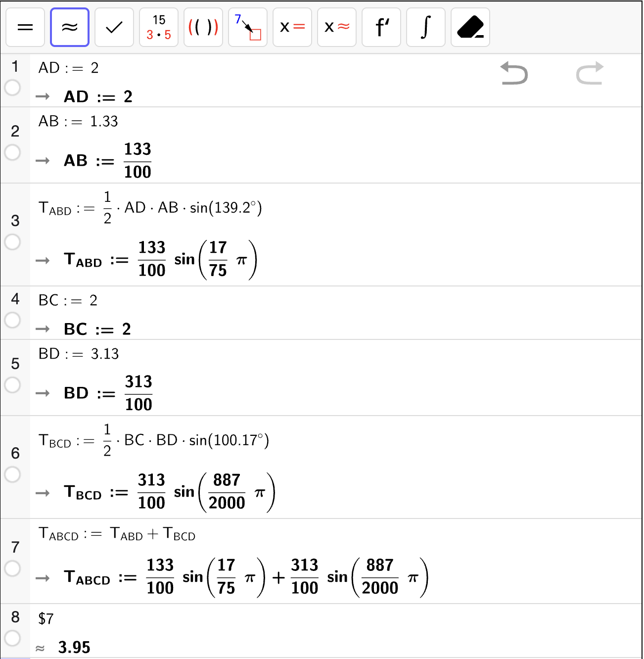Select the Expand parentheses tool
The image size is (644, 659).
pos(203,28)
